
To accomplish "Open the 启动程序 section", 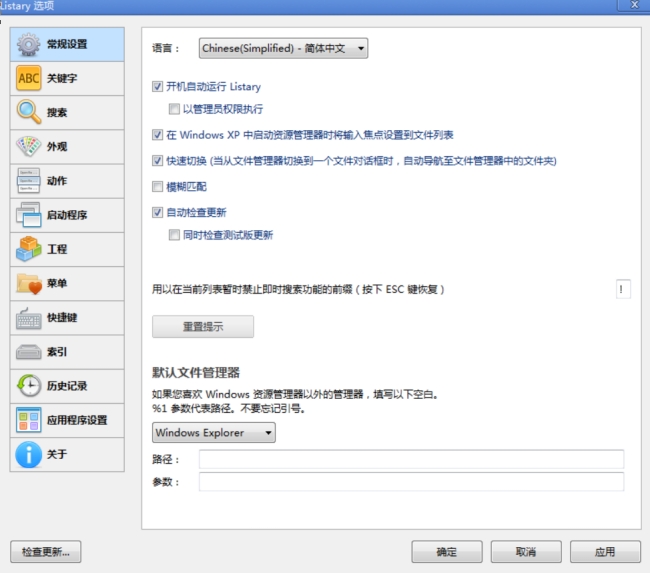I will coord(67,215).
